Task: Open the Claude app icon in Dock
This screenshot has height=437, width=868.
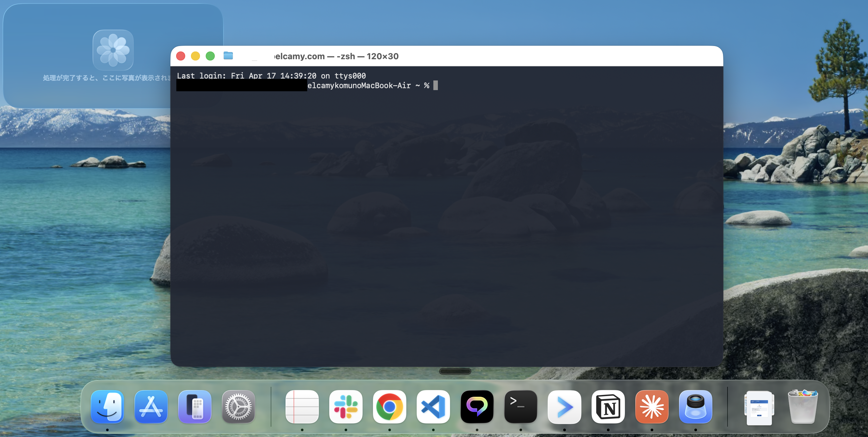Action: pos(652,406)
